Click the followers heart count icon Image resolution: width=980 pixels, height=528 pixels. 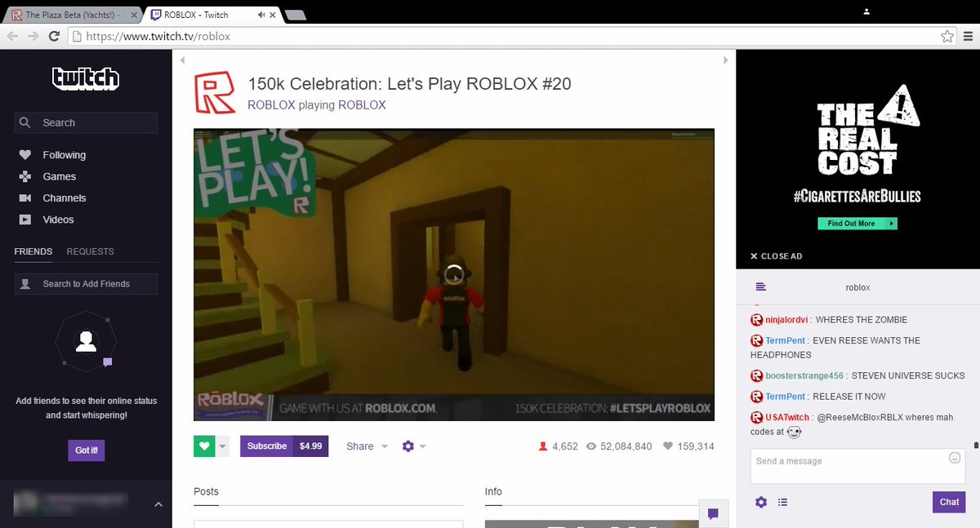[x=668, y=446]
